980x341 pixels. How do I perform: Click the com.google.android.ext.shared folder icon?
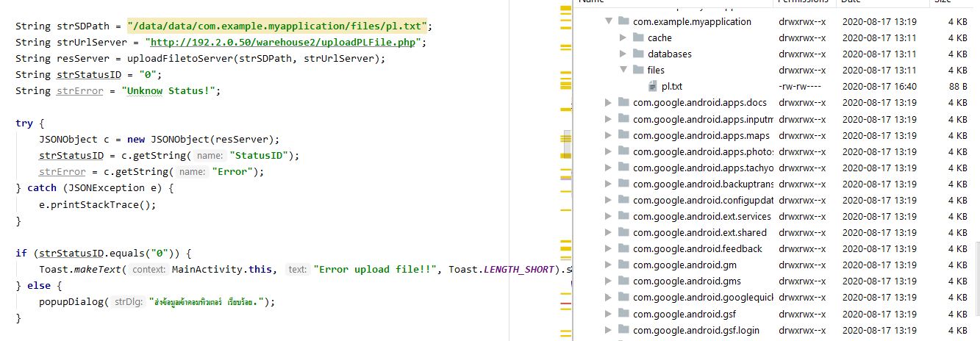(x=624, y=232)
